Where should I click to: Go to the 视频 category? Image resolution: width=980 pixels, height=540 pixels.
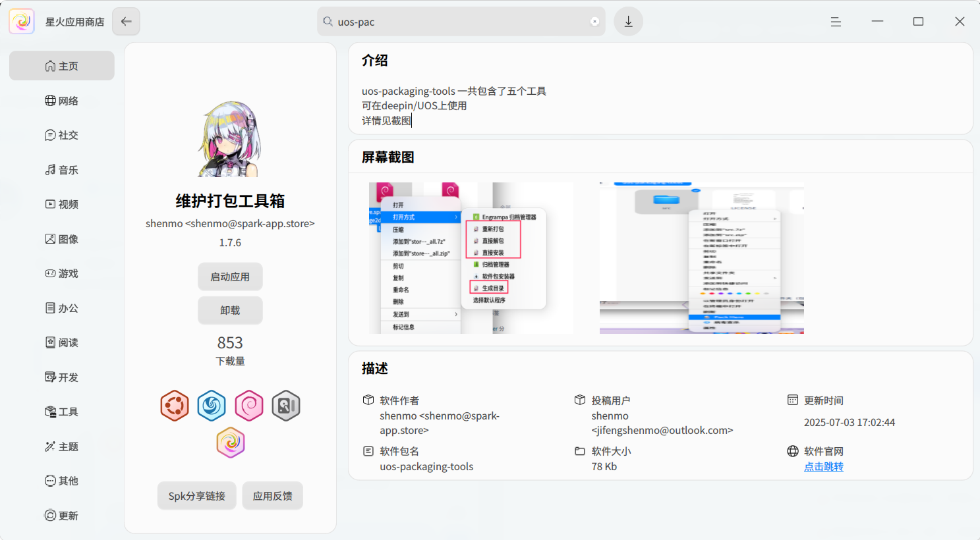[62, 204]
